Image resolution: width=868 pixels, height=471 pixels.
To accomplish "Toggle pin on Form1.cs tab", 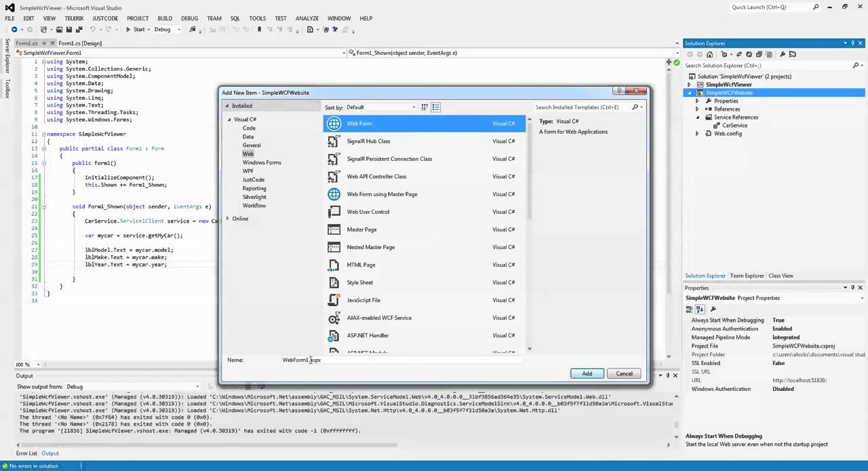I will (45, 43).
